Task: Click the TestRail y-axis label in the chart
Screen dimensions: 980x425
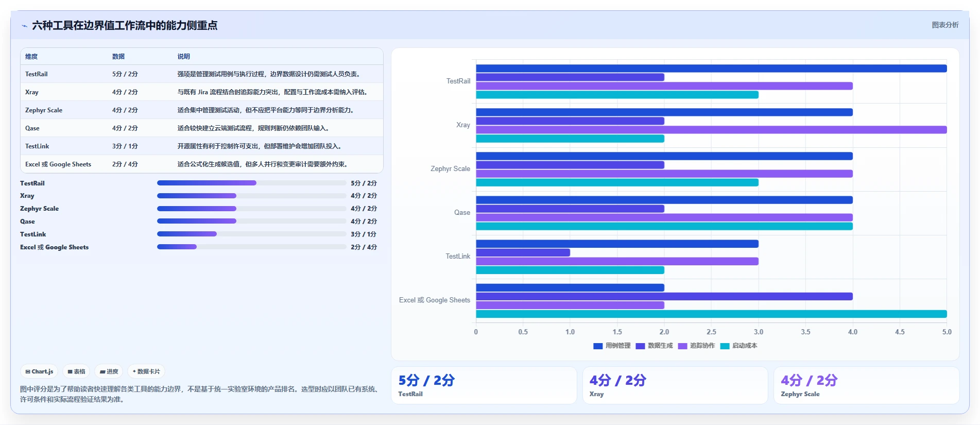Action: pos(458,81)
